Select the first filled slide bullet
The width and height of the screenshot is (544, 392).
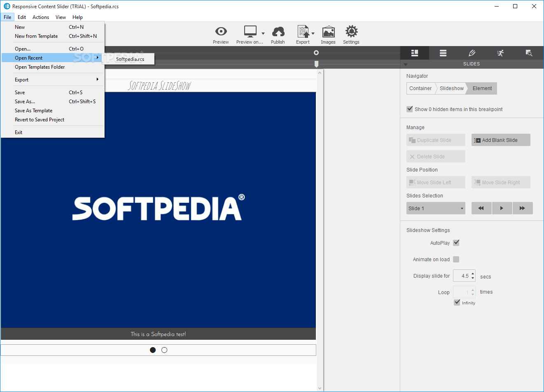[153, 350]
